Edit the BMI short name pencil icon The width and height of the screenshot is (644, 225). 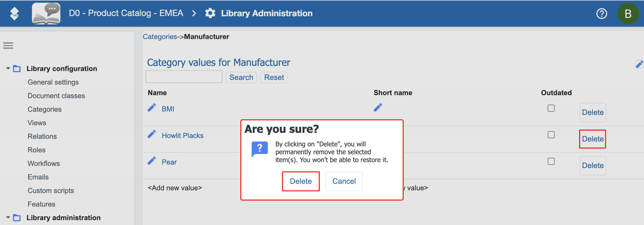click(378, 108)
